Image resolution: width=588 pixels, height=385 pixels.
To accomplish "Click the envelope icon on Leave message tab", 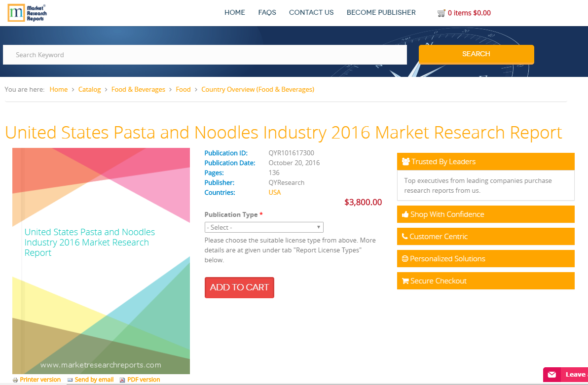I will pos(551,375).
